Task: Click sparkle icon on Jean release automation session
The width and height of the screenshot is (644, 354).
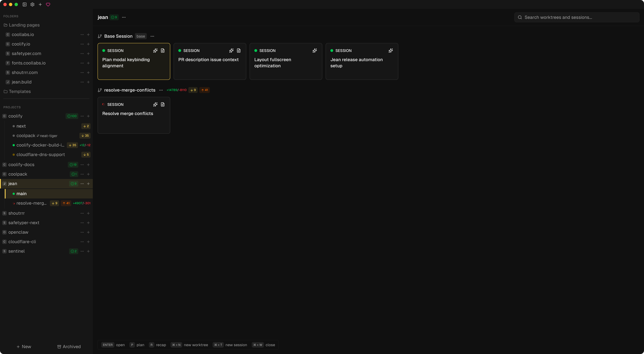Action: click(x=391, y=51)
